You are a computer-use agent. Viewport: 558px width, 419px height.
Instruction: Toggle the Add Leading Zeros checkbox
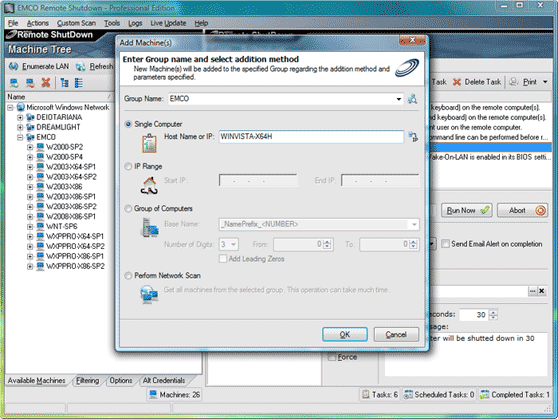pos(223,259)
